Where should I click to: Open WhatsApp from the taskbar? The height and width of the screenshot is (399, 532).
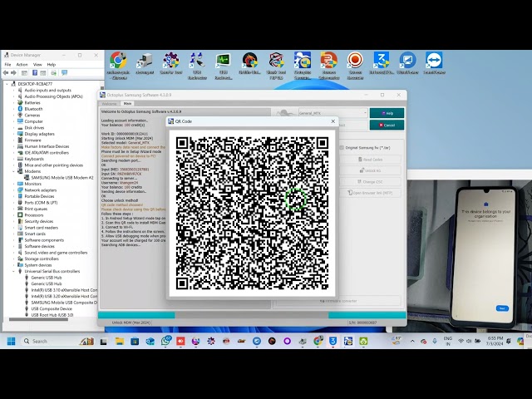[x=165, y=341]
